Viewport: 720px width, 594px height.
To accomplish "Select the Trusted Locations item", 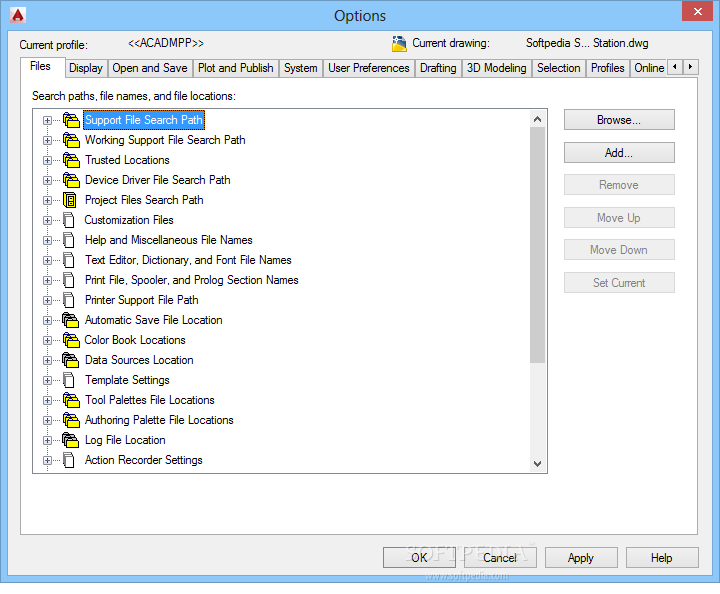I will (127, 160).
